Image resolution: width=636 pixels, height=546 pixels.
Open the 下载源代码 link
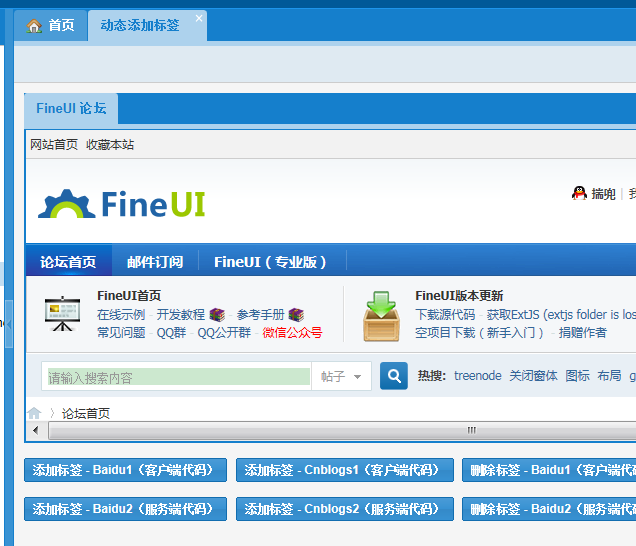click(445, 314)
